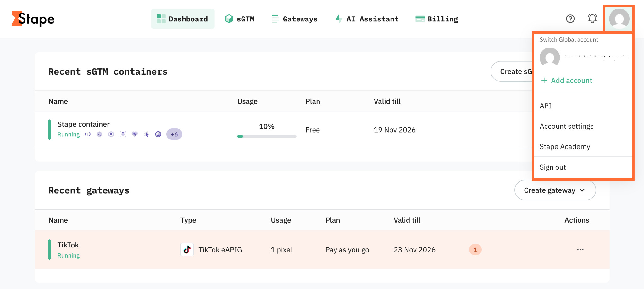644x289 pixels.
Task: Open the TikTok row three-dots actions menu
Action: [580, 250]
